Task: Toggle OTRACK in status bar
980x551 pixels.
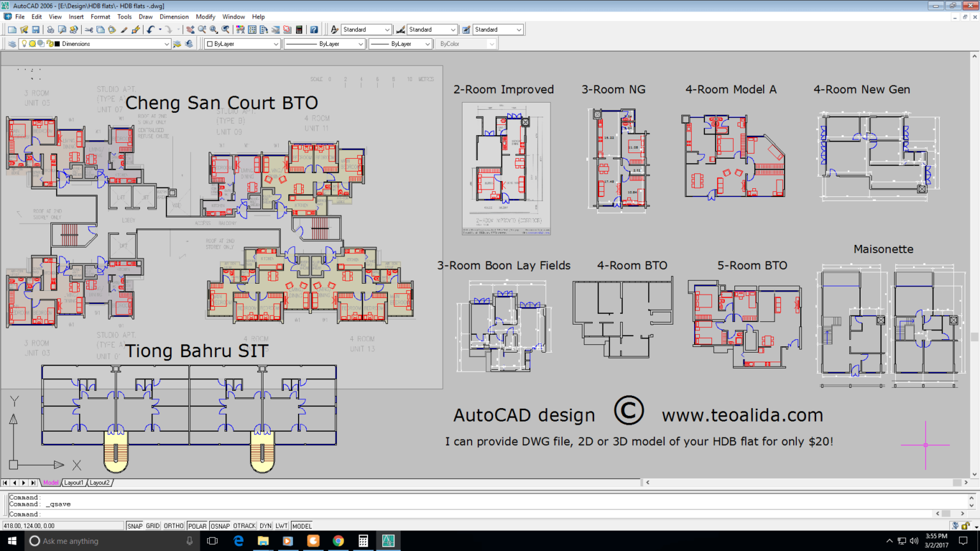Action: (244, 526)
